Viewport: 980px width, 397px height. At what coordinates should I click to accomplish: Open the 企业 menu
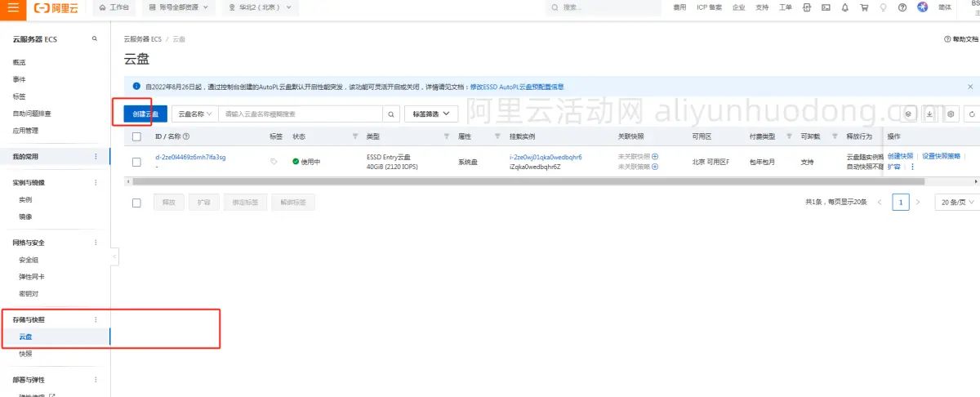point(738,7)
